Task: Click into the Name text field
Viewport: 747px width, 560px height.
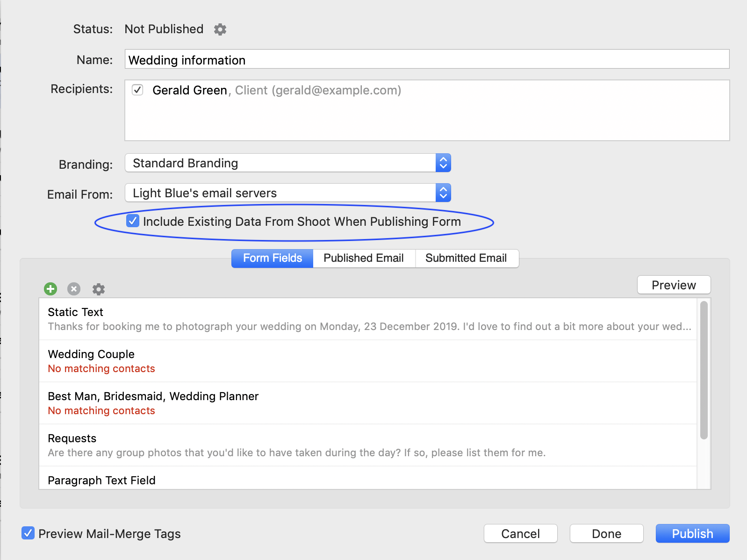Action: coord(426,60)
